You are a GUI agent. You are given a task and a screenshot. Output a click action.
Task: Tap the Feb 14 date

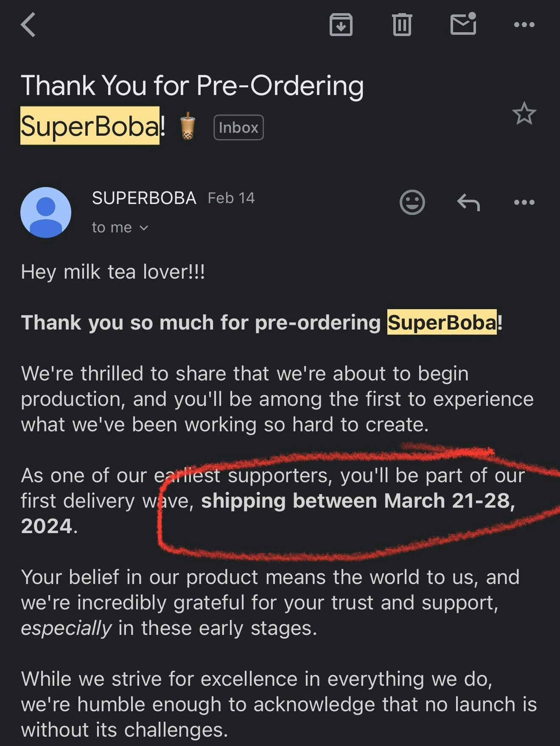pos(231,198)
